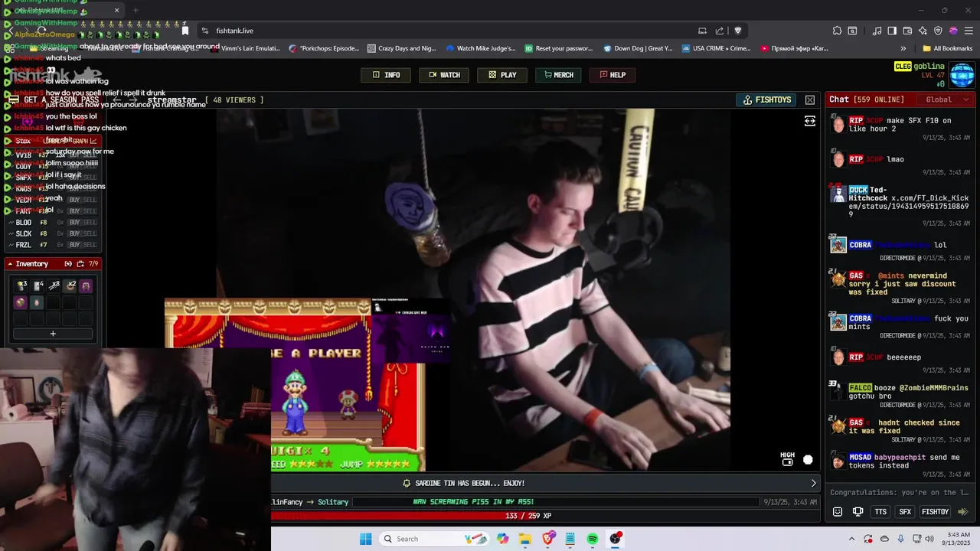The height and width of the screenshot is (551, 980).
Task: Click the white record circle on video
Action: (x=808, y=459)
